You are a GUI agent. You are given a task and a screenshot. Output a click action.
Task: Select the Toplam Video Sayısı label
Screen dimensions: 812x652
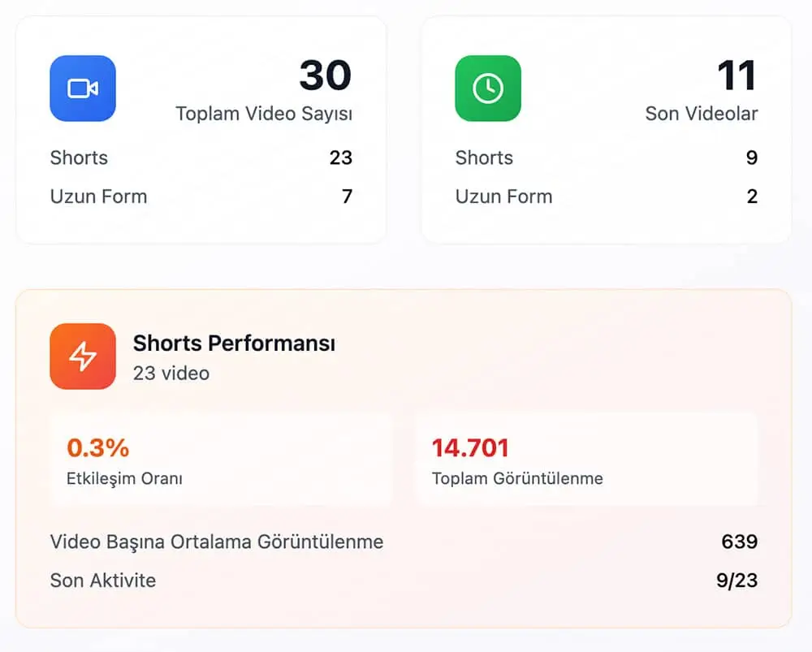point(264,114)
